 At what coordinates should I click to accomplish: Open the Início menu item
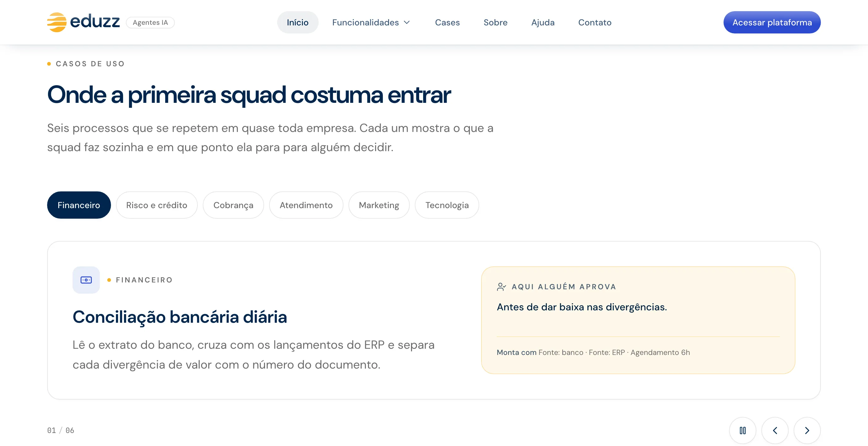tap(298, 22)
